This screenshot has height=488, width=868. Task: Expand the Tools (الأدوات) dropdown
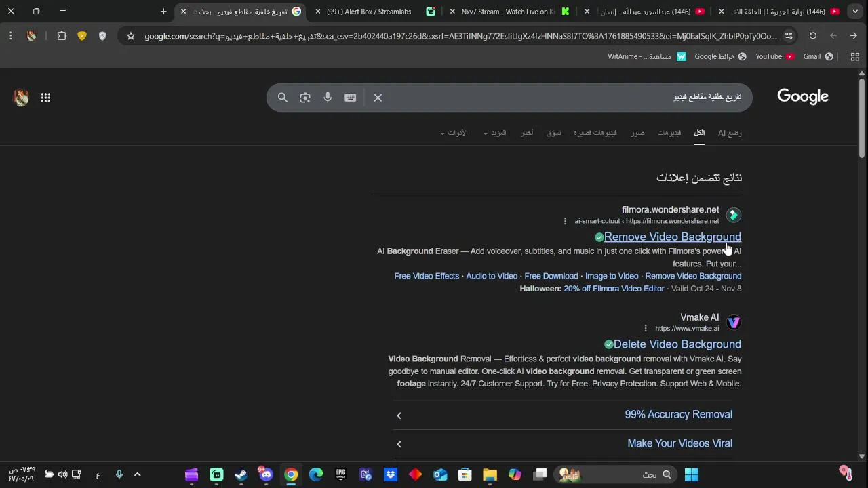(x=454, y=133)
